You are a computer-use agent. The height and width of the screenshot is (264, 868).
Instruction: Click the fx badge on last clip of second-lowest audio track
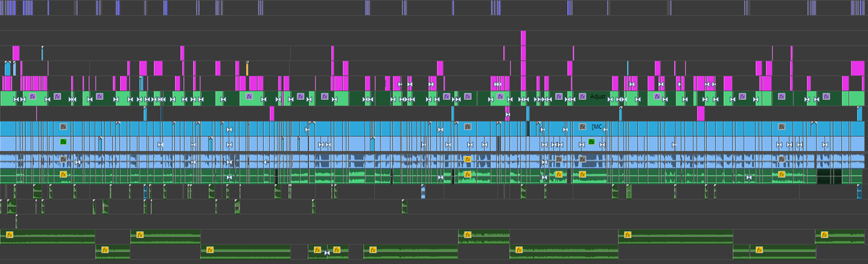coord(824,235)
